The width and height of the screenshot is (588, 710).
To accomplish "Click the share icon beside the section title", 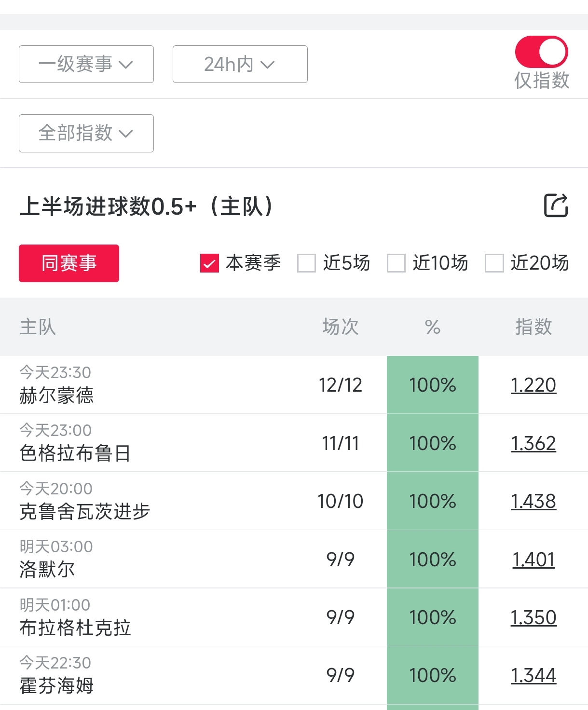I will tap(556, 206).
